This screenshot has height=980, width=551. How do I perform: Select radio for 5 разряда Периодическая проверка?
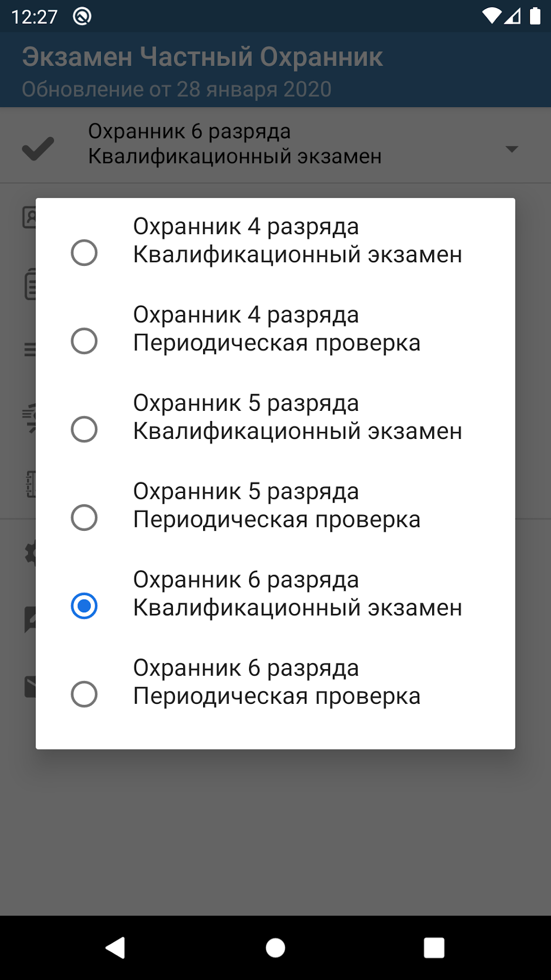point(84,517)
